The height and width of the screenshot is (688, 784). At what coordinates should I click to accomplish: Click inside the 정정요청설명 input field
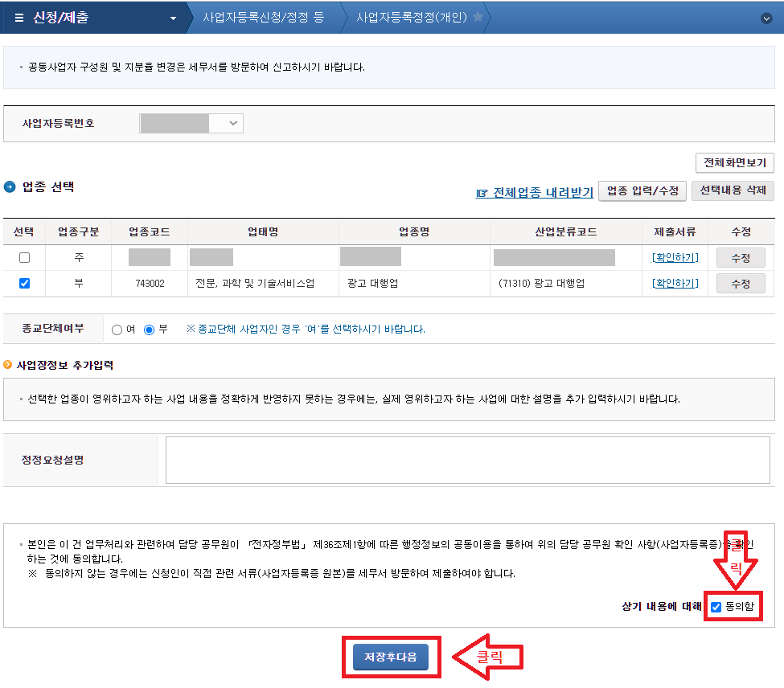pyautogui.click(x=470, y=460)
